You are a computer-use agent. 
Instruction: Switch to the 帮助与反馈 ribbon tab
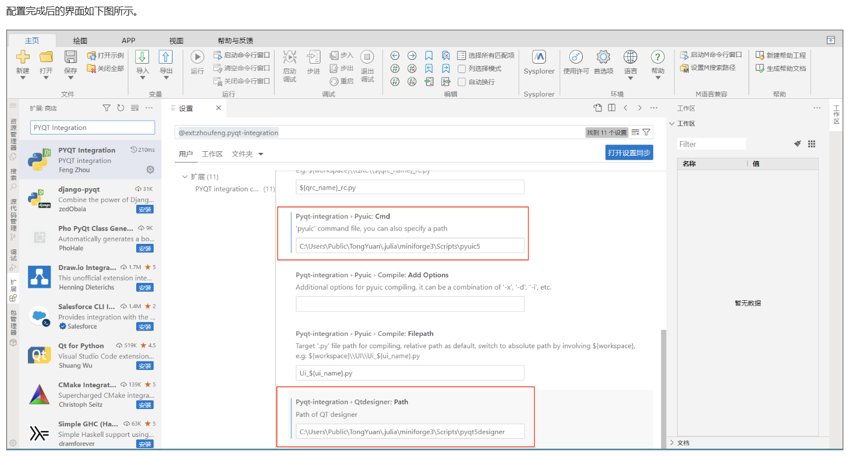[x=236, y=40]
